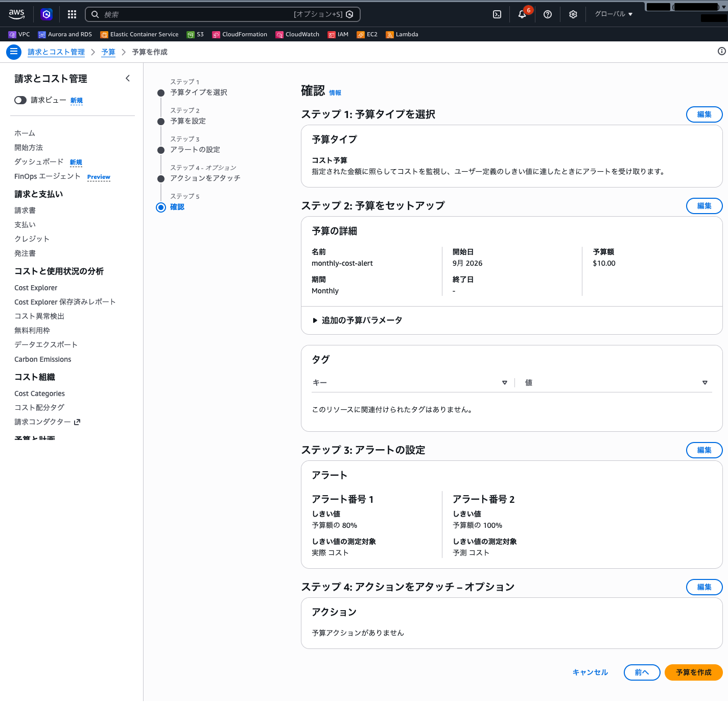Open コスト配分タグ in sidebar
This screenshot has width=728, height=721.
(39, 408)
